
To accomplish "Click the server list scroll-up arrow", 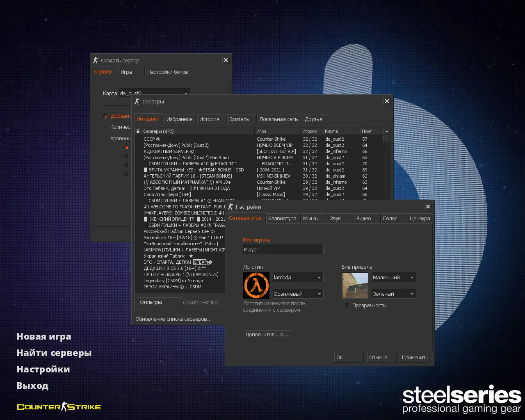I will (386, 131).
